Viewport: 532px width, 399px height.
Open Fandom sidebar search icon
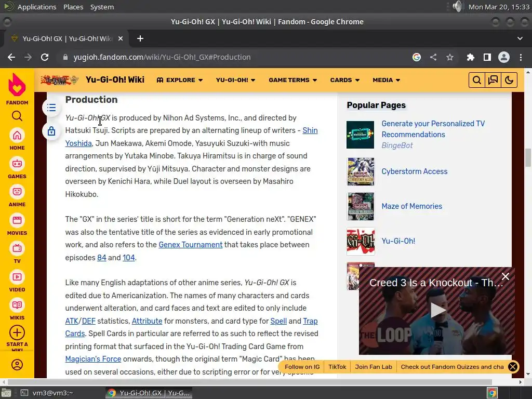[x=17, y=116]
